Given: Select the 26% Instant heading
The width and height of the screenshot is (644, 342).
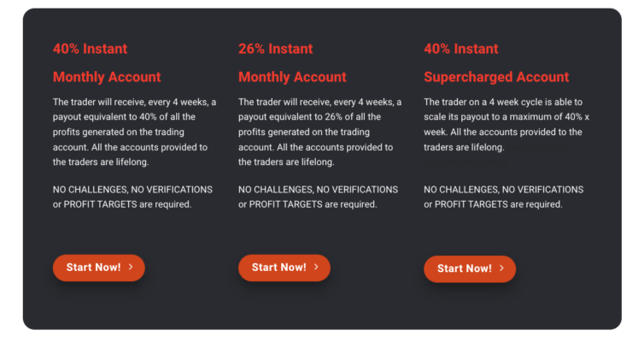Looking at the screenshot, I should click(x=276, y=49).
